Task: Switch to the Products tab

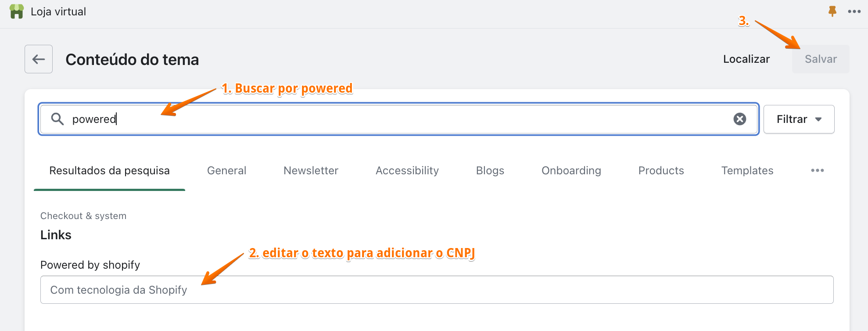Action: pyautogui.click(x=661, y=170)
